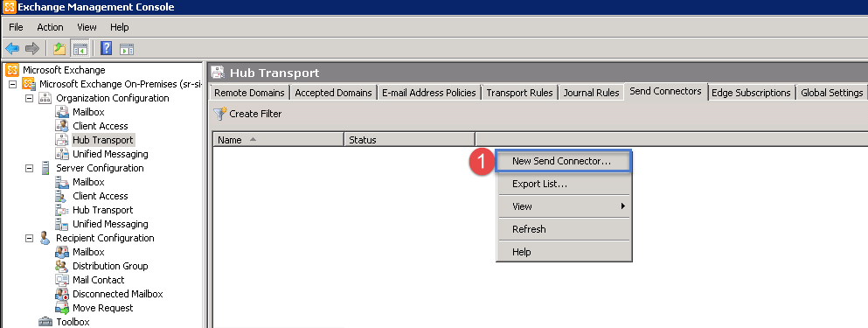Toggle the Show/Hide Console Tree icon
This screenshot has width=868, height=328.
tap(80, 49)
